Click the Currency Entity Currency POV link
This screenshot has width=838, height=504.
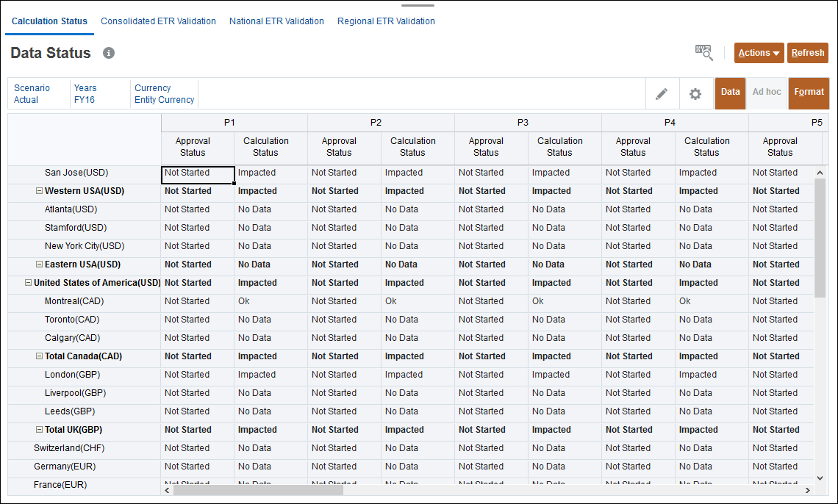tap(164, 94)
